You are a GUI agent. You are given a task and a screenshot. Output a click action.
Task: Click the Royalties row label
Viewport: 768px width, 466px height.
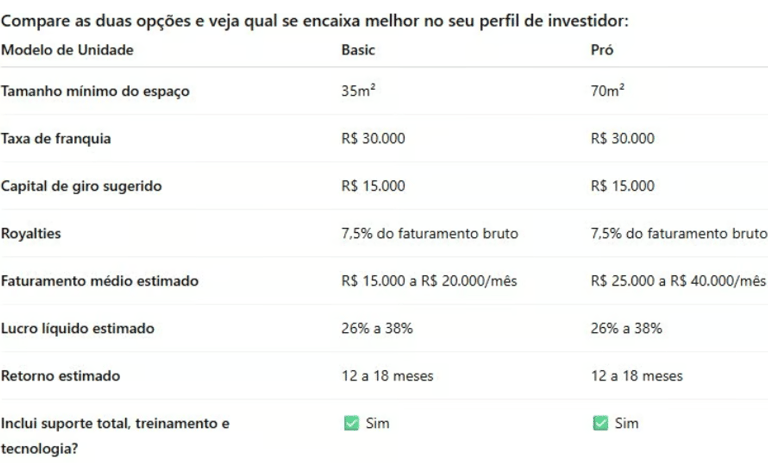click(31, 234)
